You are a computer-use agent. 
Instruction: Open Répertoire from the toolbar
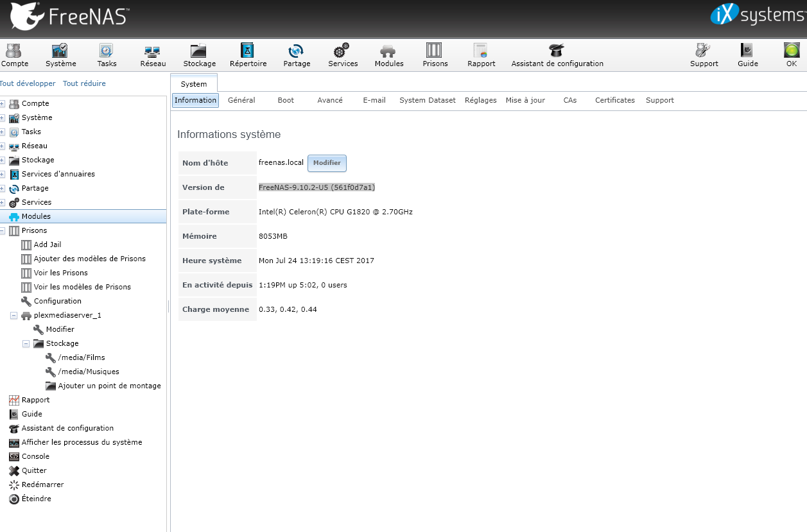[248, 55]
